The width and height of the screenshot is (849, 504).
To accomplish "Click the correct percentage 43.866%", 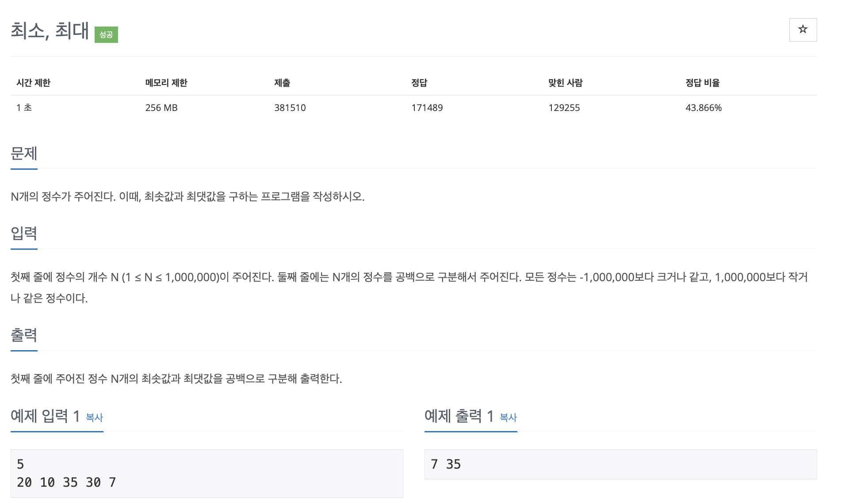I will pos(703,108).
